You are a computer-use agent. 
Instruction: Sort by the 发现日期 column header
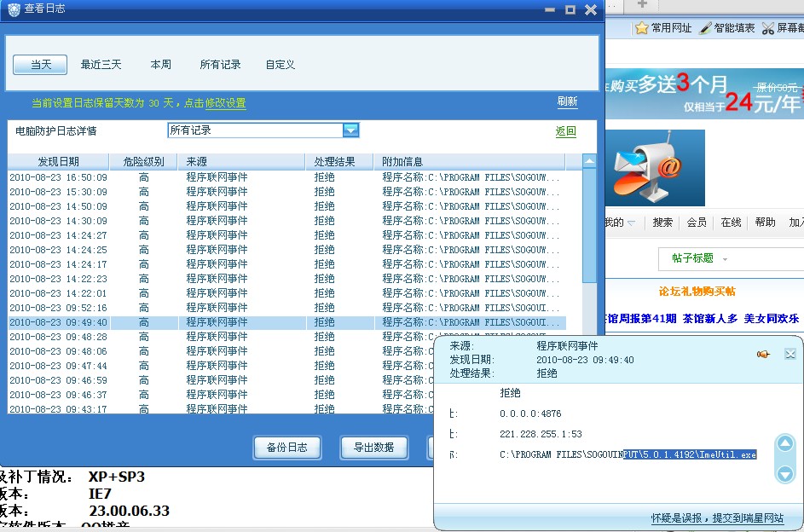[x=59, y=161]
